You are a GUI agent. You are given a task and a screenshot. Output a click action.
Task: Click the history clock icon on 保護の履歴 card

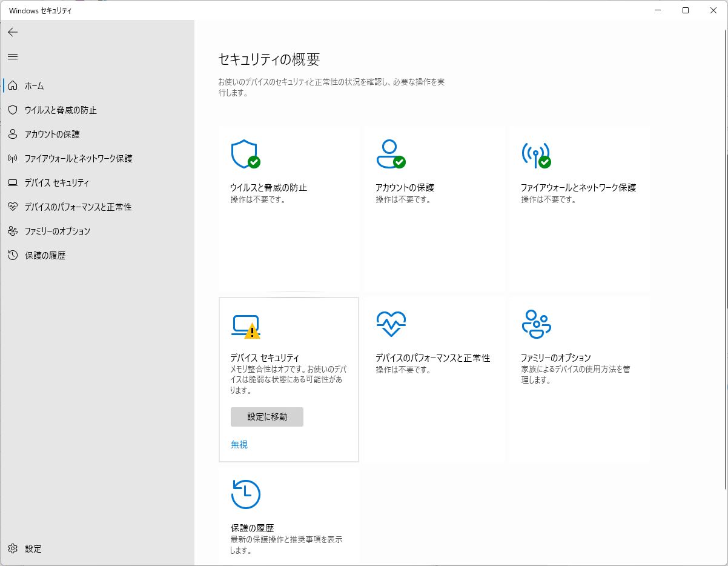pyautogui.click(x=245, y=494)
